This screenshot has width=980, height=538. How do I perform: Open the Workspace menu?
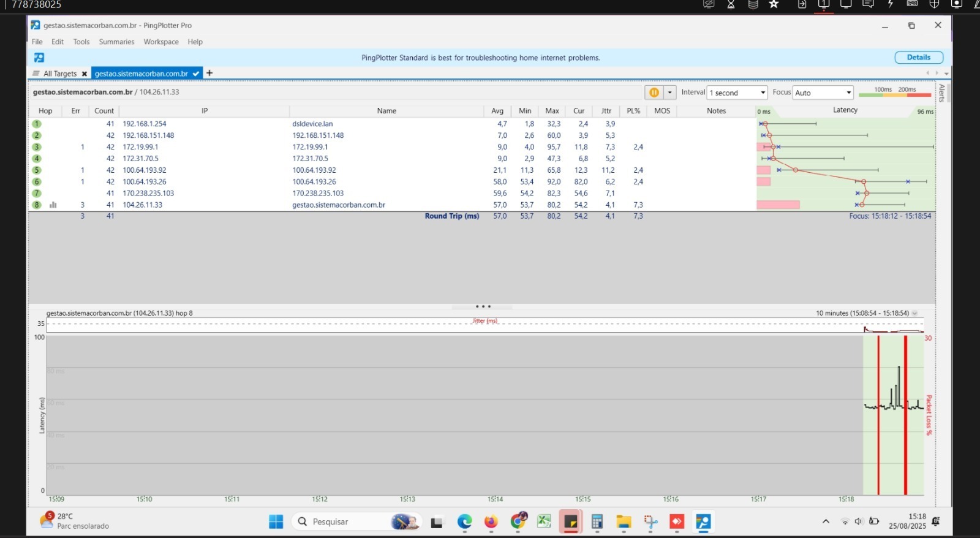(161, 42)
